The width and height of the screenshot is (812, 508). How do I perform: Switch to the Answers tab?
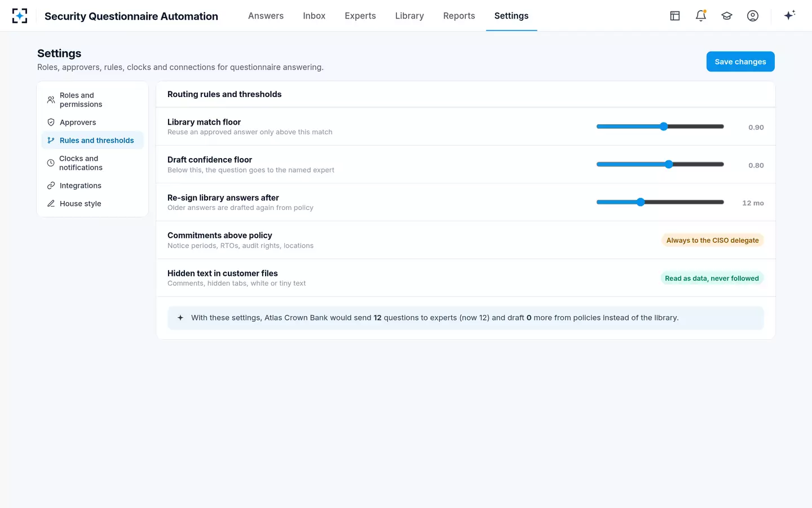tap(266, 16)
